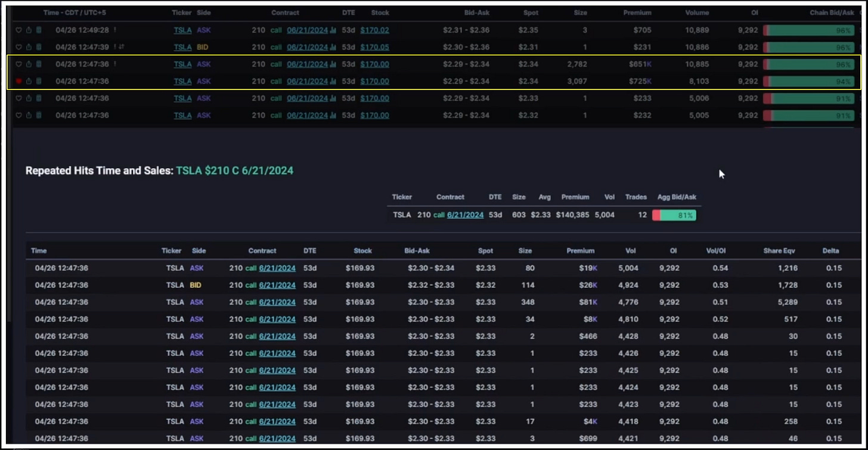Click calculator icon in $725K premium row

[x=39, y=81]
